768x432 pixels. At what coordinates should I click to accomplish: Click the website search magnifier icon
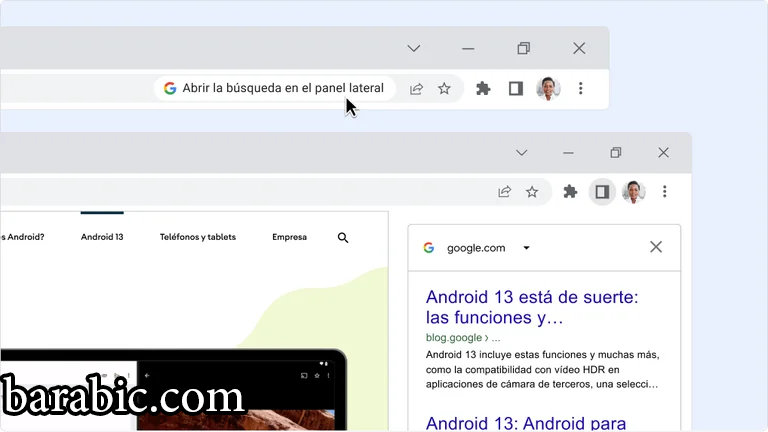(x=343, y=238)
